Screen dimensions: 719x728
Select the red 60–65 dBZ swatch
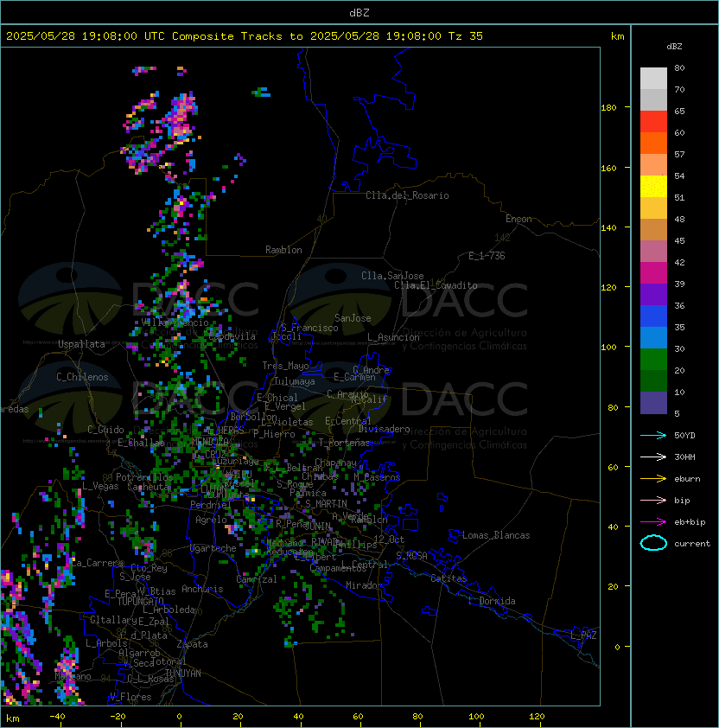[653, 122]
